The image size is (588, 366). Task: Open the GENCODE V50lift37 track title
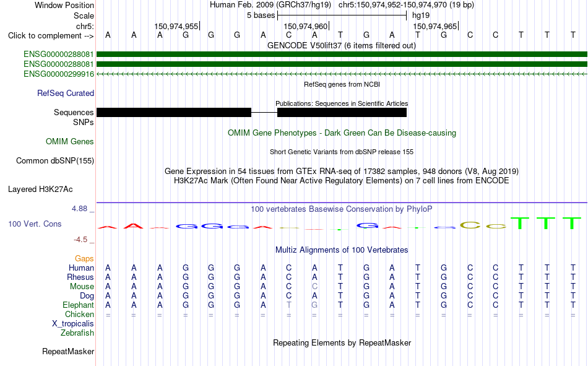(x=342, y=46)
